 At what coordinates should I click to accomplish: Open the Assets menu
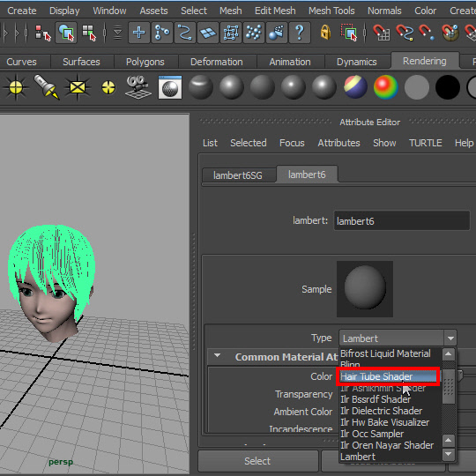tap(153, 11)
